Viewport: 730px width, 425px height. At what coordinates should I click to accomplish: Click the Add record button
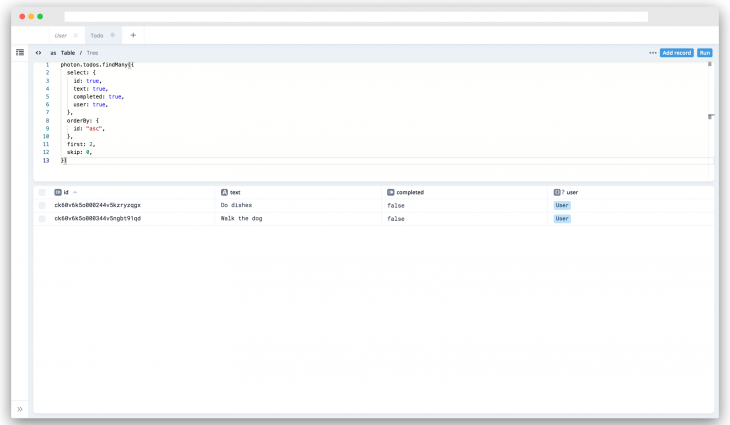coord(676,52)
